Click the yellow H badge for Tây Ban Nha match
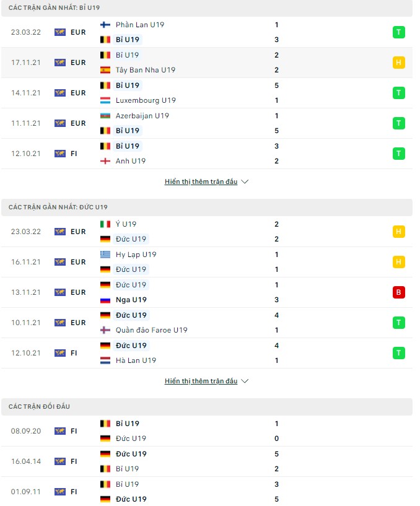This screenshot has width=420, height=506. click(x=399, y=63)
